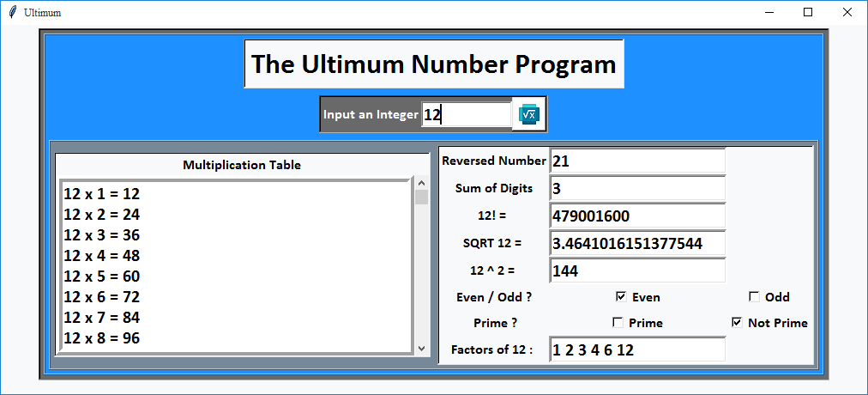Select the row '12 x 3 = 36'
Screen dimensions: 868x395
point(237,235)
